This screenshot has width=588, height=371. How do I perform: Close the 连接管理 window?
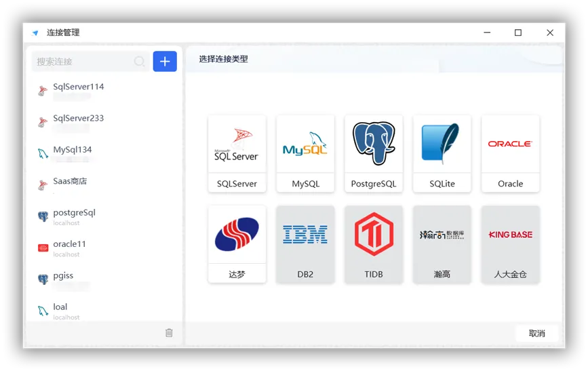coord(550,33)
